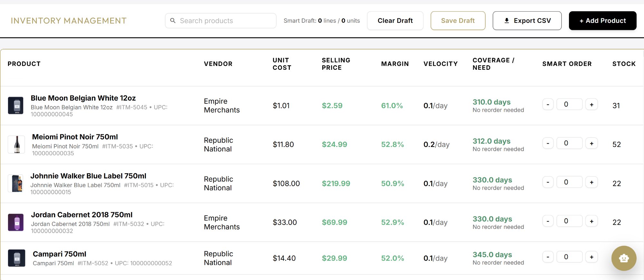Decrease smart order for Jordan Cabernet

point(548,221)
